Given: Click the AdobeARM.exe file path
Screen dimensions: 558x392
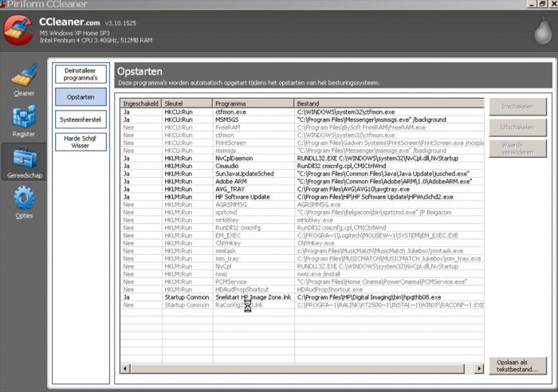Looking at the screenshot, I should [385, 182].
